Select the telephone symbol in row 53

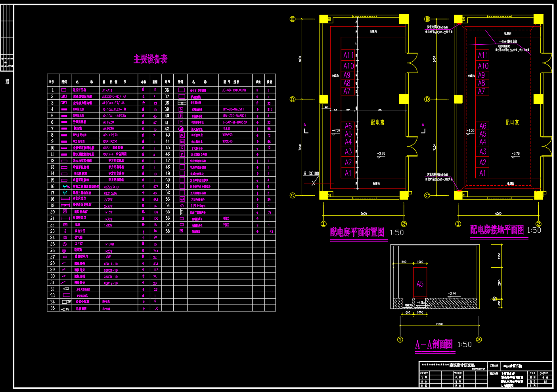(182, 199)
